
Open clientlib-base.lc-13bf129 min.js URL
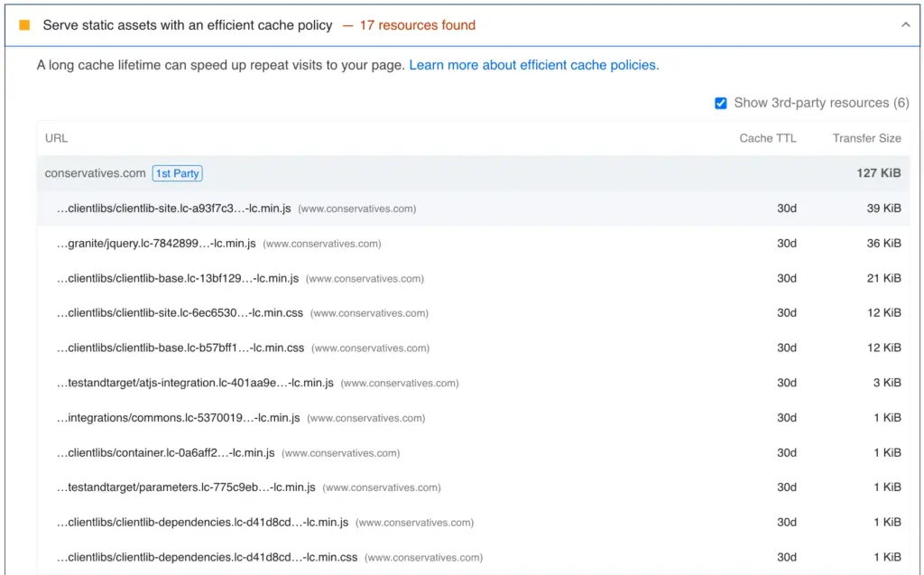click(x=178, y=278)
